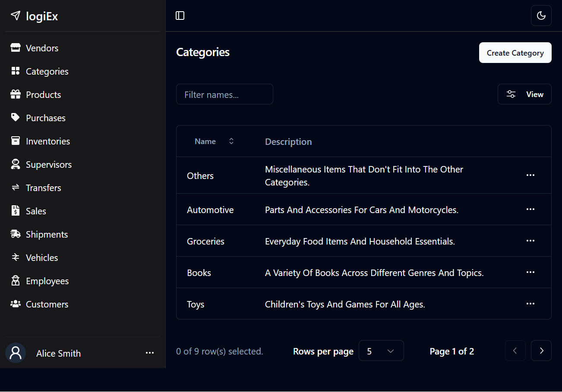Toggle the sidebar panel icon
The image size is (562, 392).
[x=180, y=16]
